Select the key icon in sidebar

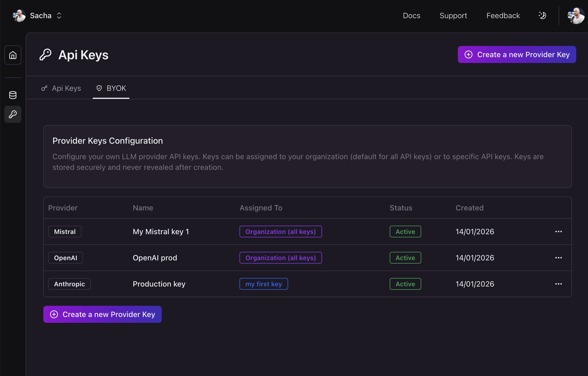13,114
